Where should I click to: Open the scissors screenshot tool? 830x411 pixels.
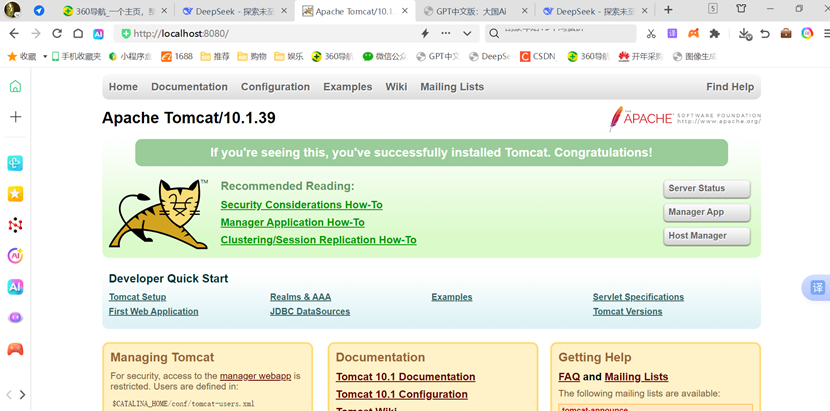[651, 33]
